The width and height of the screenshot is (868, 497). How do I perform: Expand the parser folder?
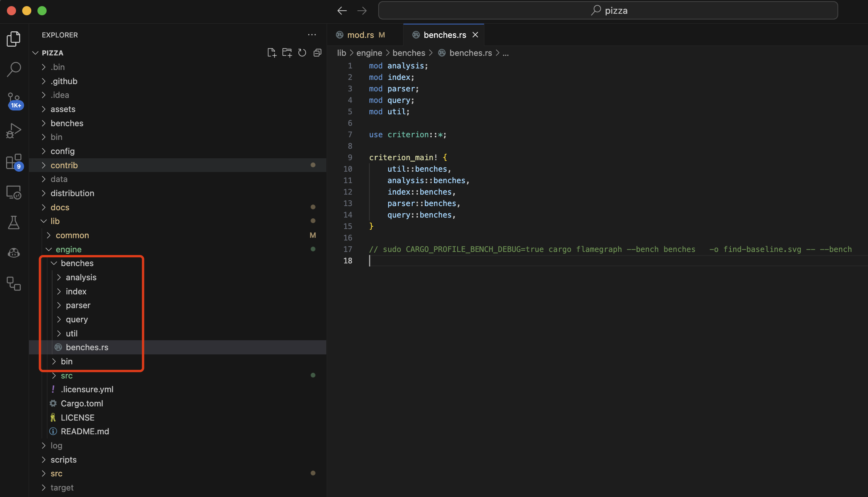(178, 305)
